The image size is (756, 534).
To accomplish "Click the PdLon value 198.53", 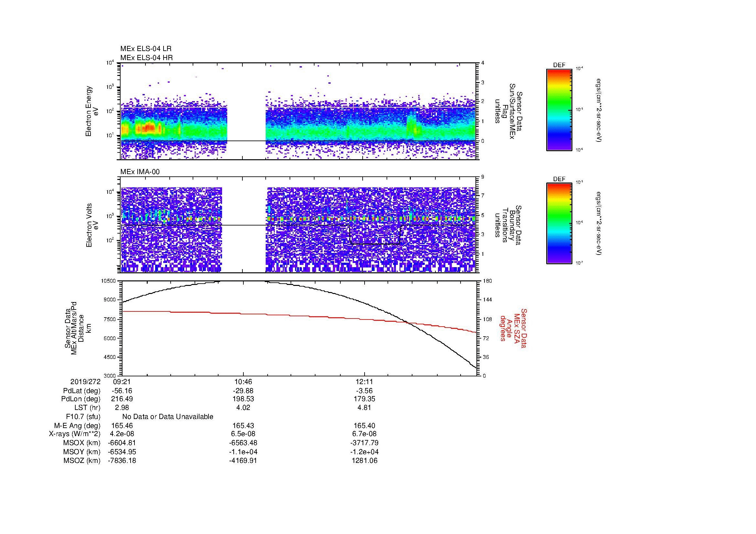I will coord(243,399).
